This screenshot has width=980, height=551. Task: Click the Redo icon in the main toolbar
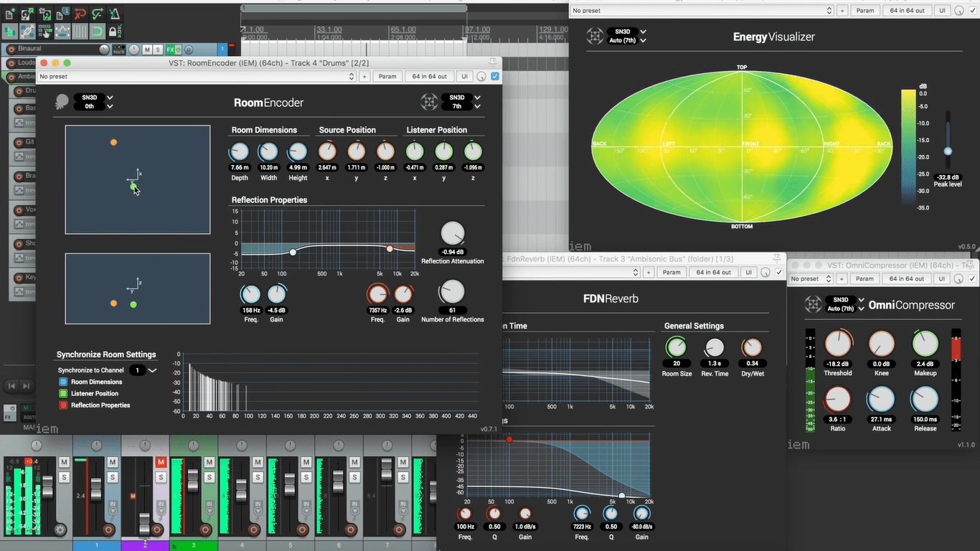click(98, 13)
